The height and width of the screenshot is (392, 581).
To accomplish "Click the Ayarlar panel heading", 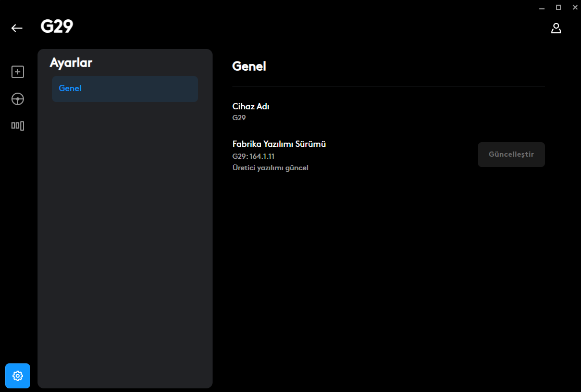I will point(71,62).
